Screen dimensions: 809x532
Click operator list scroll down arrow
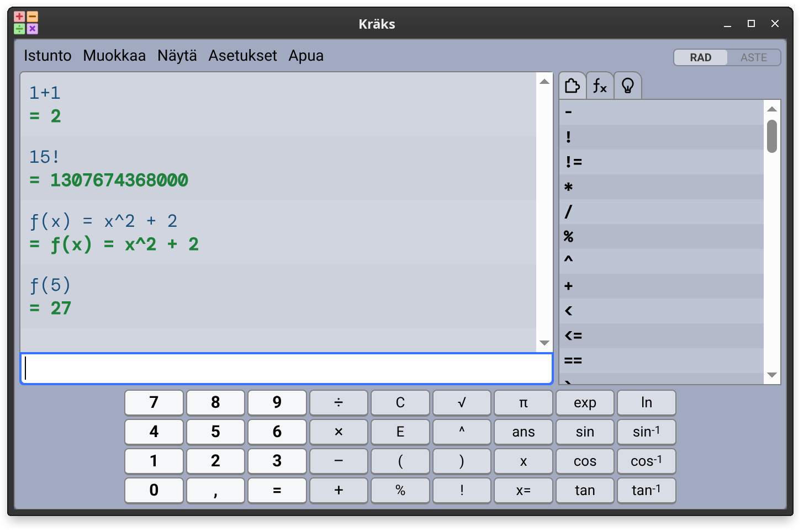pos(772,375)
